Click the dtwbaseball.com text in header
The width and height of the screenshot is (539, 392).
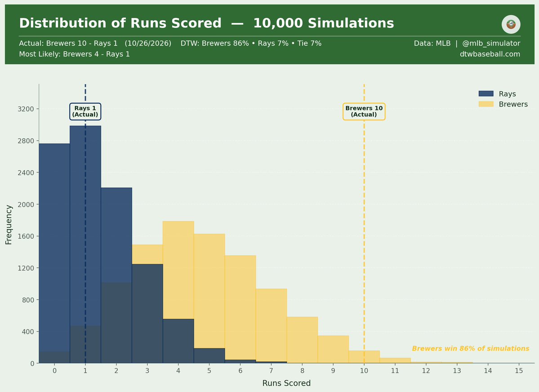490,54
